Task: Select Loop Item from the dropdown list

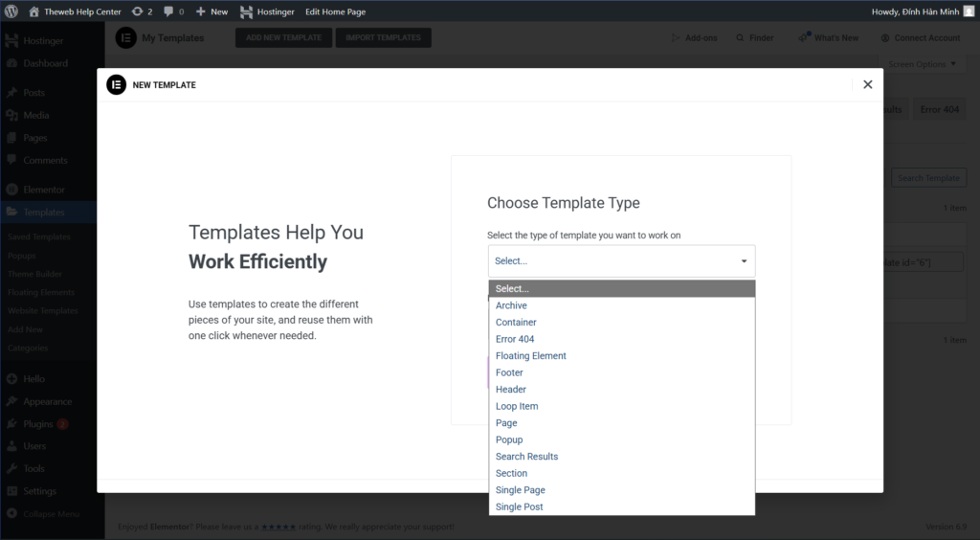Action: [517, 406]
